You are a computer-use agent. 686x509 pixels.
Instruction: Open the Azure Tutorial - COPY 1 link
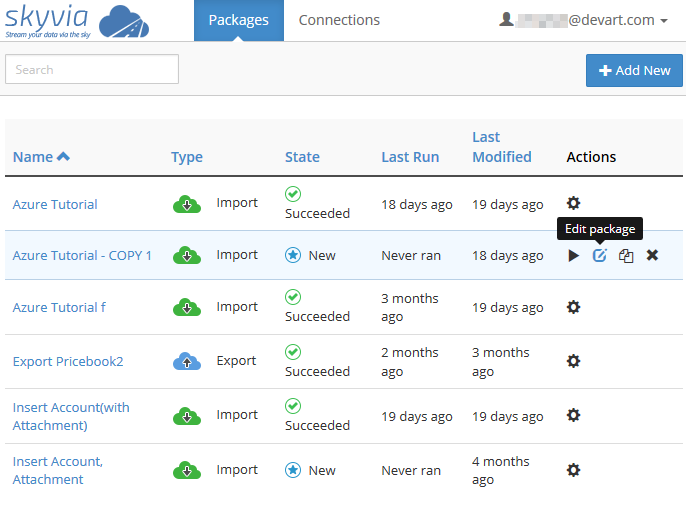coord(82,255)
